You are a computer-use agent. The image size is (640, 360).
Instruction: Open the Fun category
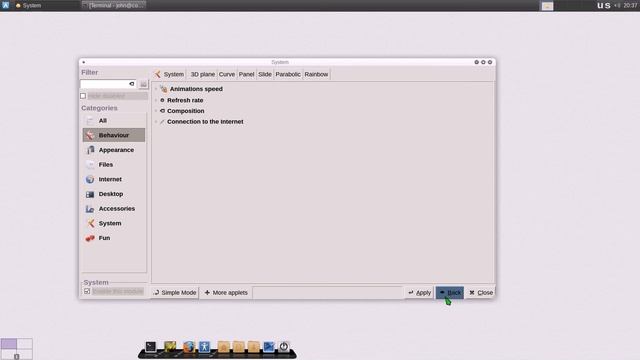click(x=113, y=238)
